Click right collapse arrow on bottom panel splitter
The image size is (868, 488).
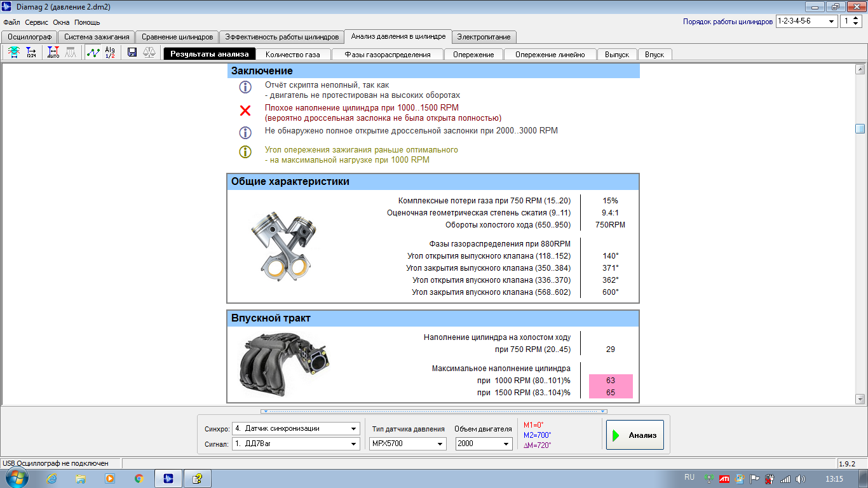coord(603,411)
